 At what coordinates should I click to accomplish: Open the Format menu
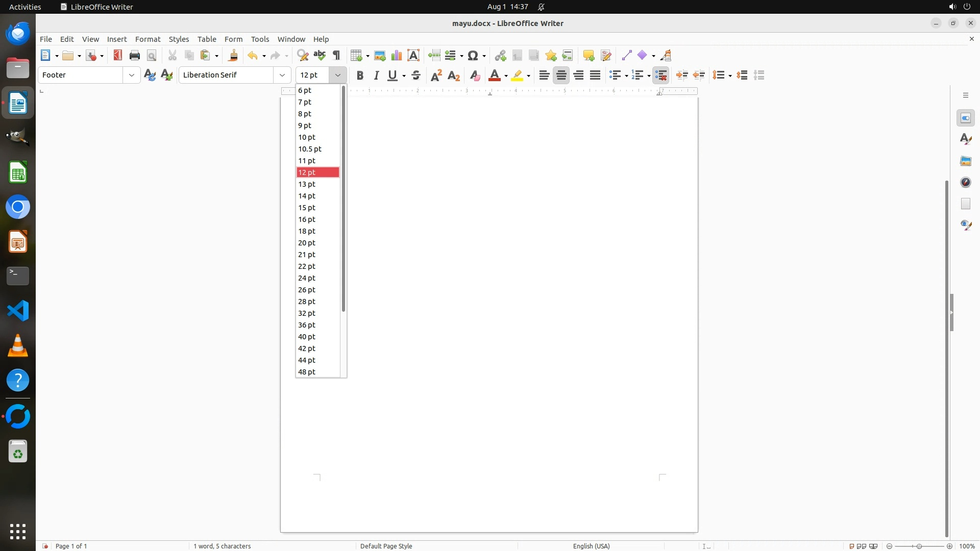tap(148, 39)
